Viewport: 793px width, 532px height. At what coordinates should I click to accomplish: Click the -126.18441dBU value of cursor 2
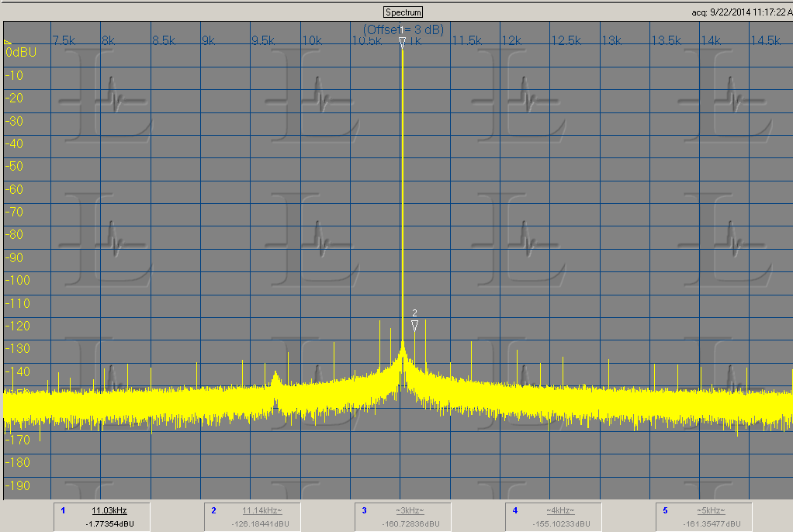260,524
